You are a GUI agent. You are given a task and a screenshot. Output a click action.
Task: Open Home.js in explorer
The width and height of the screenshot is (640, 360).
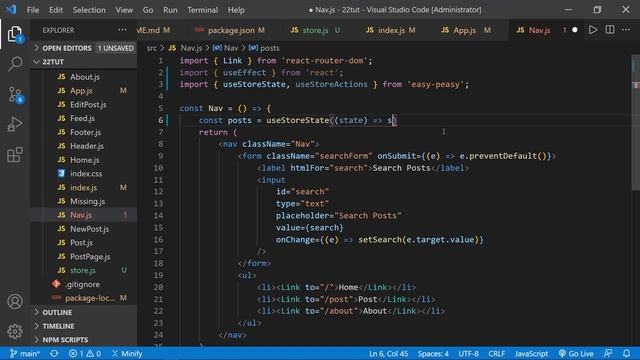tap(84, 160)
